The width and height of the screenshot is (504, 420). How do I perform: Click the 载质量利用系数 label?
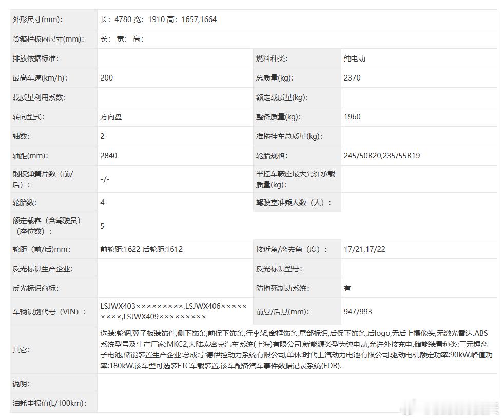[39, 97]
